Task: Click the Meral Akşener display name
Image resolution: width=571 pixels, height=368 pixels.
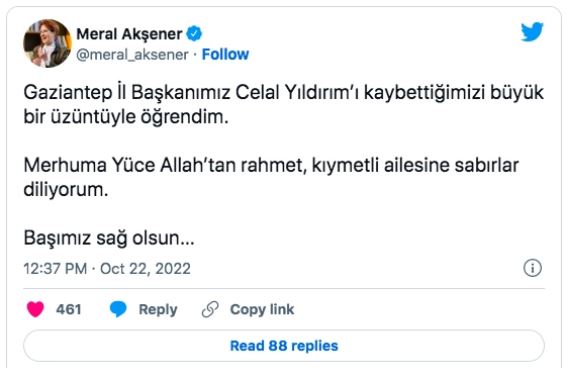Action: [x=129, y=34]
